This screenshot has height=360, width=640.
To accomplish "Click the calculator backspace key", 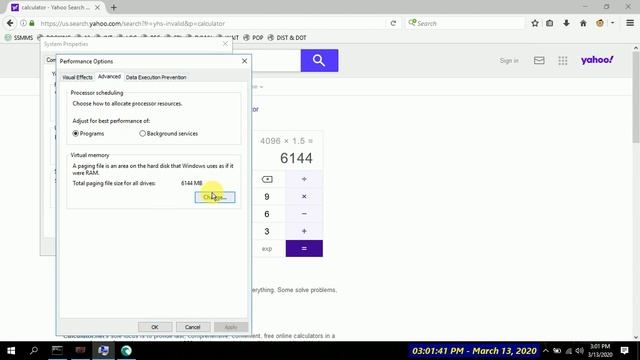I will [x=267, y=179].
